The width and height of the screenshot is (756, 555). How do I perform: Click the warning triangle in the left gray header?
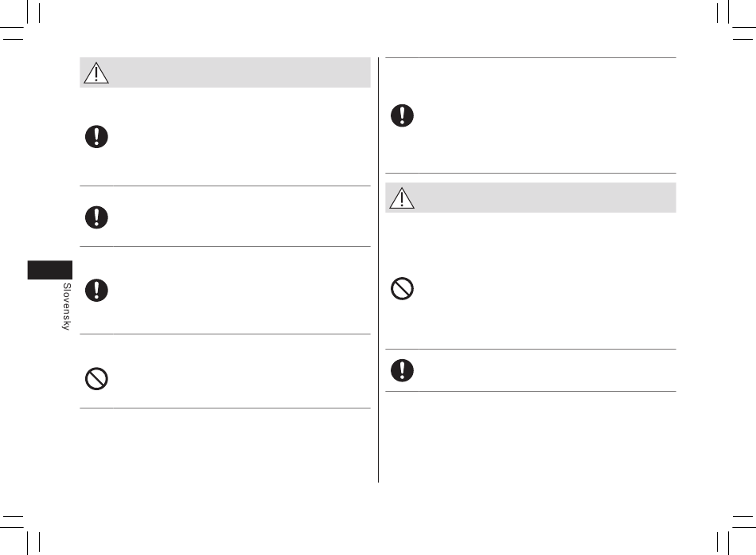(96, 73)
